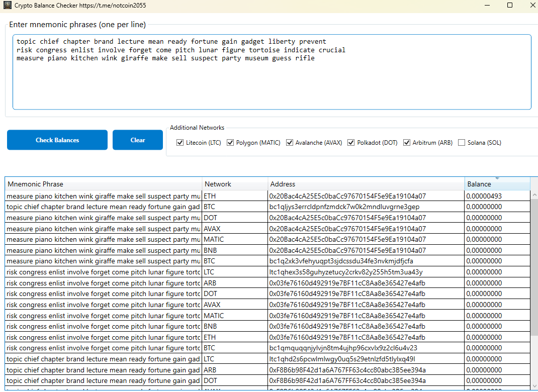The image size is (538, 392).
Task: Sort the table by Network column header
Action: coord(235,184)
